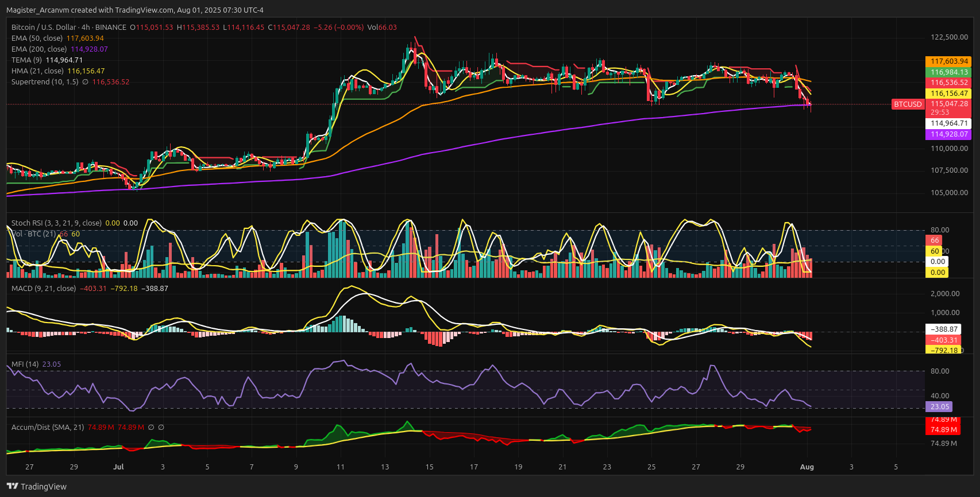
Task: Click the purple 114,928.07 tag on price scale
Action: 948,134
